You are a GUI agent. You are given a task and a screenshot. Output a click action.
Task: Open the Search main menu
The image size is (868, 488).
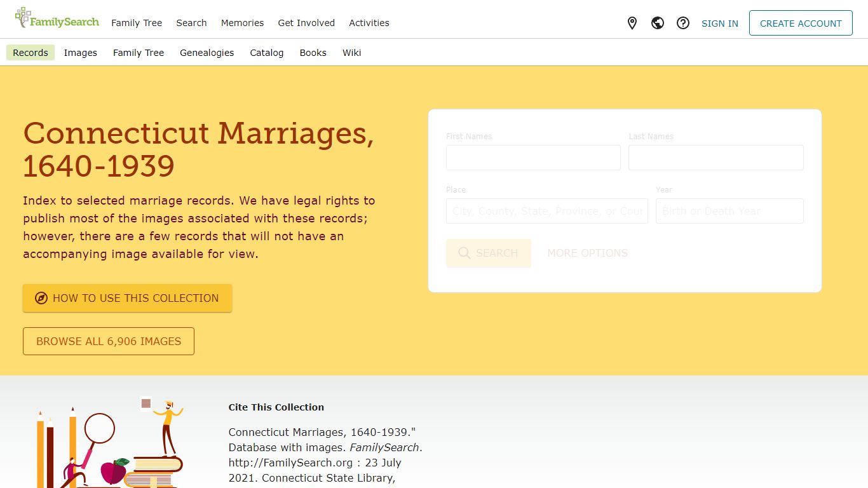click(191, 23)
